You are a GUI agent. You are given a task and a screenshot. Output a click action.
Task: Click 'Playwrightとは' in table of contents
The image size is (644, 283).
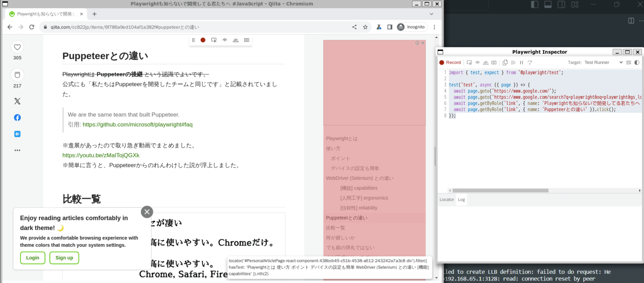click(x=342, y=139)
